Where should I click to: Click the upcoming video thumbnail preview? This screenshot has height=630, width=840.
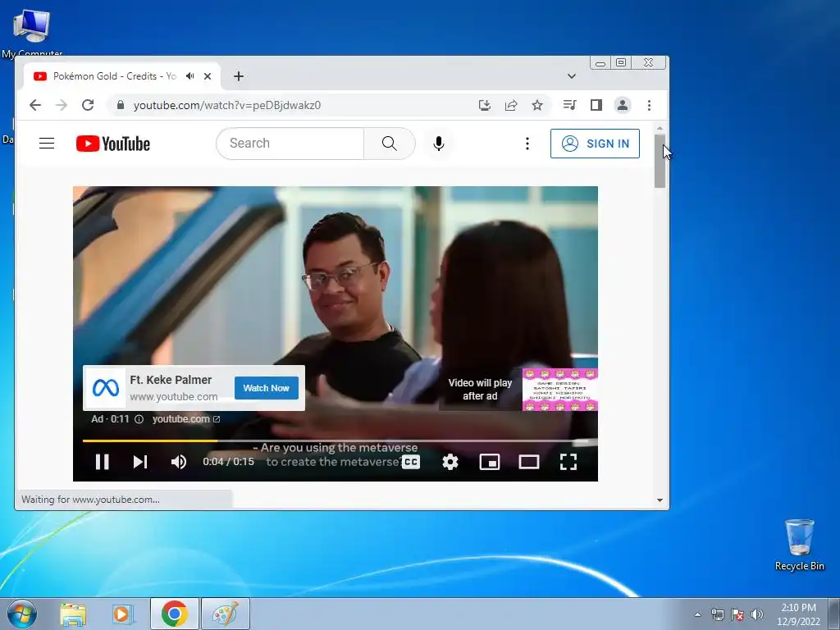coord(559,390)
